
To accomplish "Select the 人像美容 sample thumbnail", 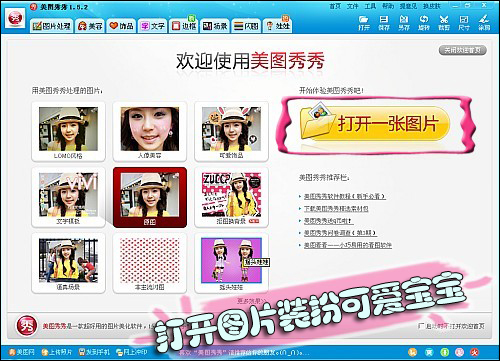I will point(150,132).
